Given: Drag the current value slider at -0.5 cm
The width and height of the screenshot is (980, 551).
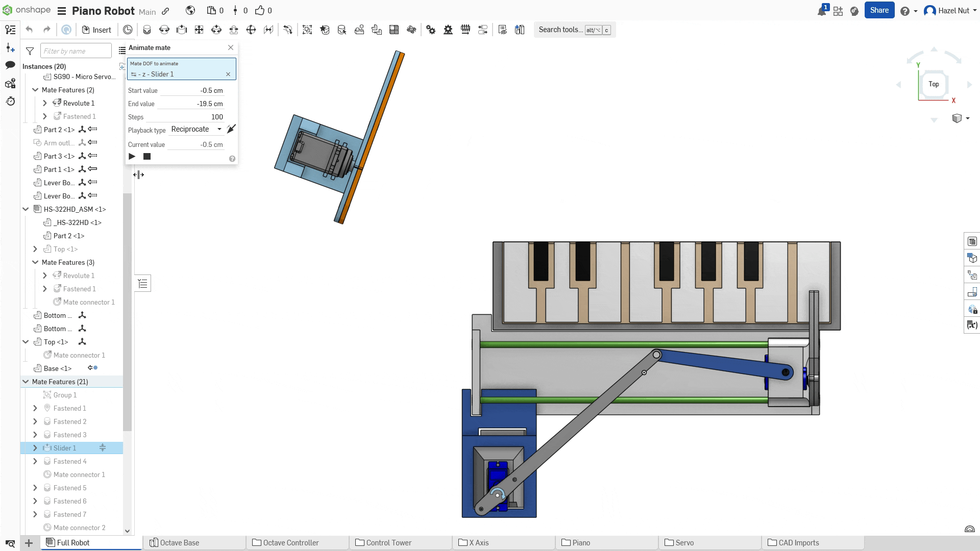Looking at the screenshot, I should (138, 174).
